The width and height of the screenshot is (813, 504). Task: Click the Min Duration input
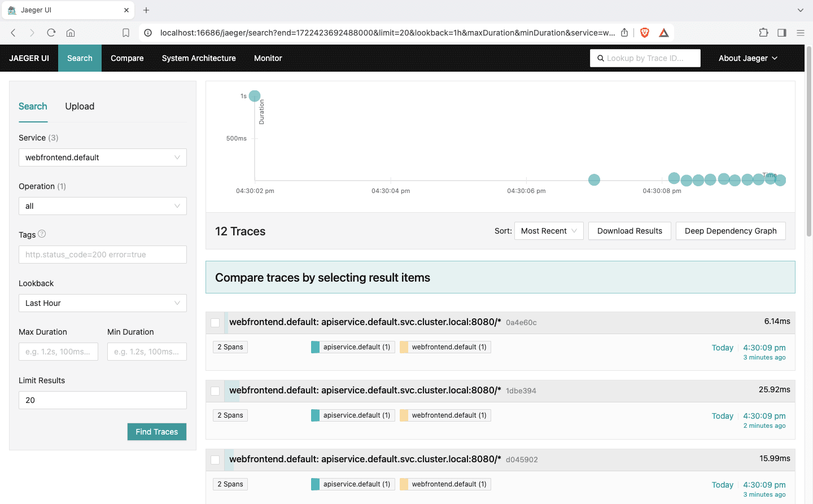[147, 352]
